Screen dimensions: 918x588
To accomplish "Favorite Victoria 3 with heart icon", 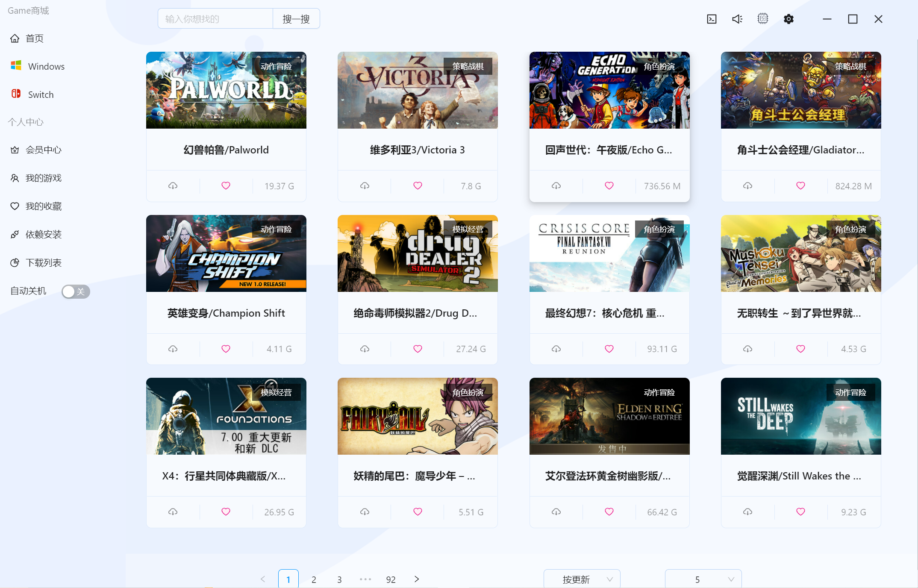I will 418,186.
